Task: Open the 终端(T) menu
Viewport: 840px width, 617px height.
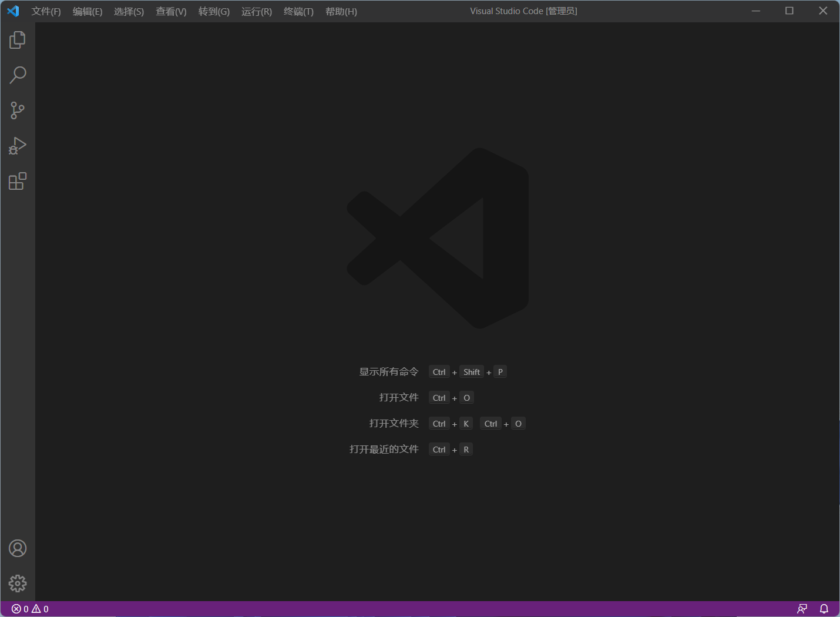Action: 298,12
